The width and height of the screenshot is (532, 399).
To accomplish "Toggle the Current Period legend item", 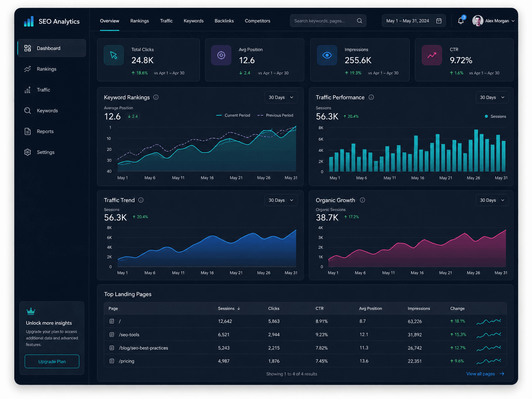I will coord(233,115).
